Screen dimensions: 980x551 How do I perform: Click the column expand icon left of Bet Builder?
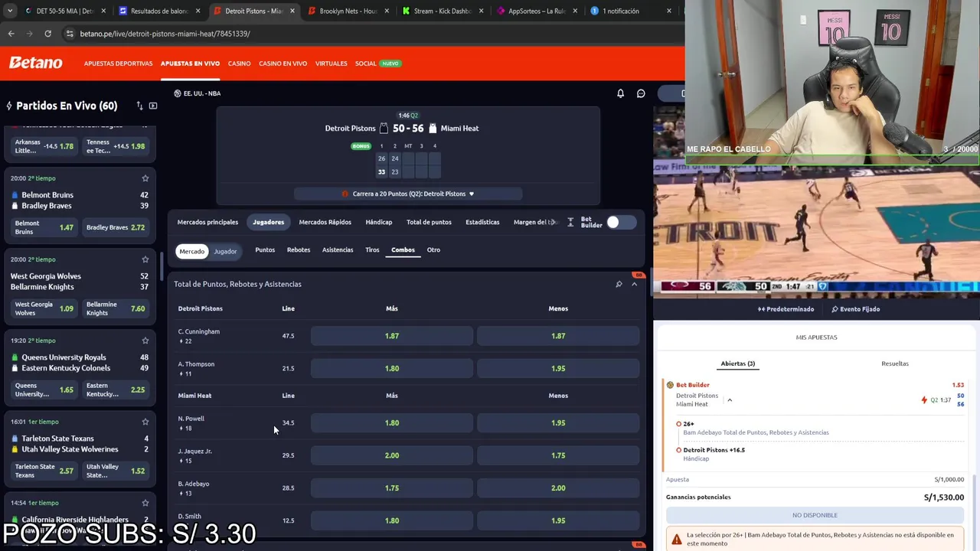[x=570, y=222]
